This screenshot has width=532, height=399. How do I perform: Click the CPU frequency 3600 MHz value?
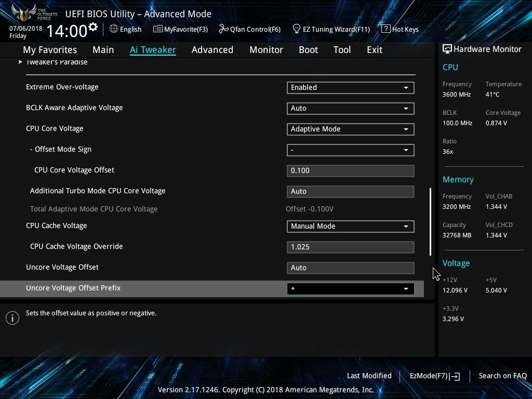click(456, 95)
